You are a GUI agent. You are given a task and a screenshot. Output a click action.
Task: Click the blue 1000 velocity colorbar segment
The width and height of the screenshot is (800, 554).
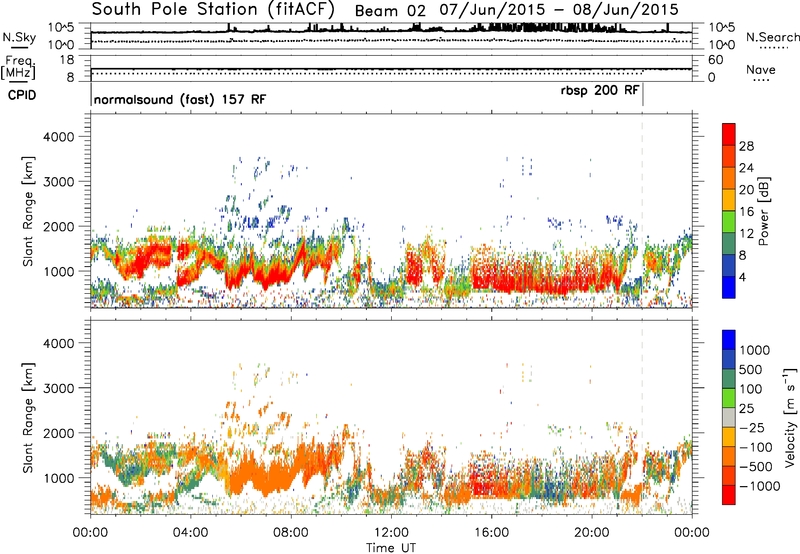pos(729,340)
